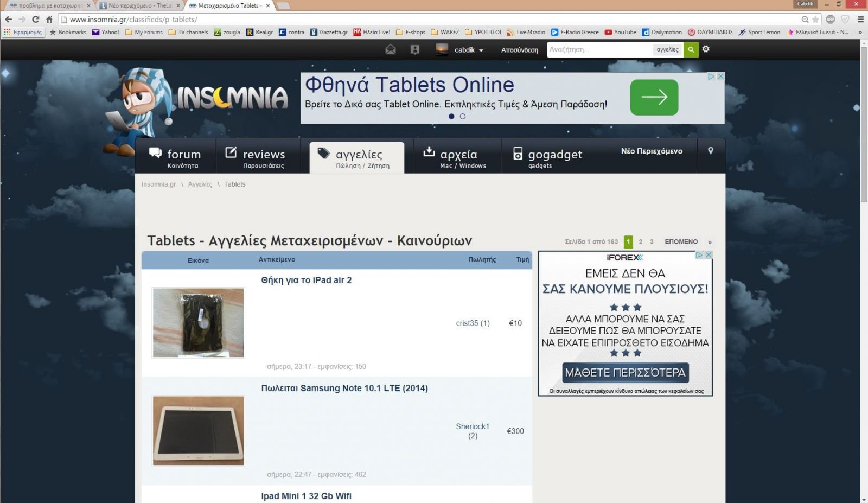Click zoom magnifier icon in address bar
The width and height of the screenshot is (868, 503).
click(805, 19)
